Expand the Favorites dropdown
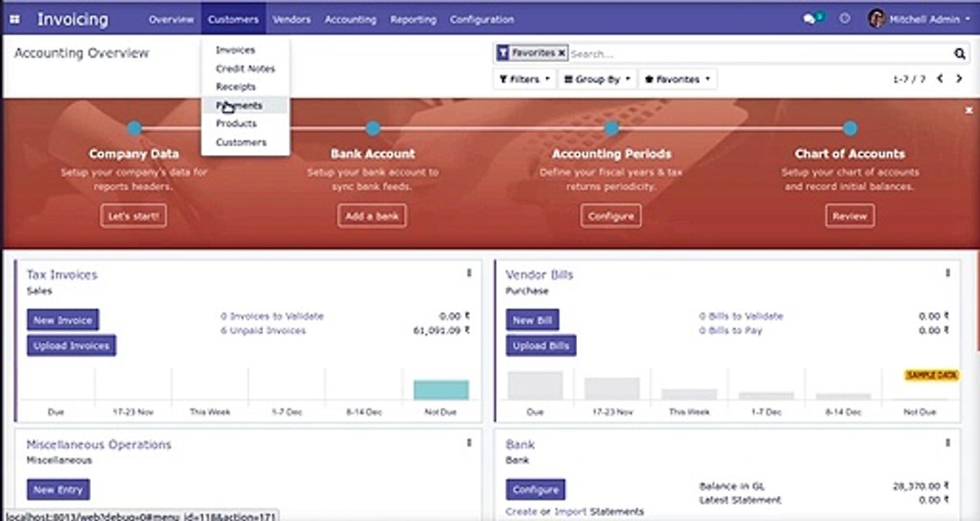 click(678, 80)
